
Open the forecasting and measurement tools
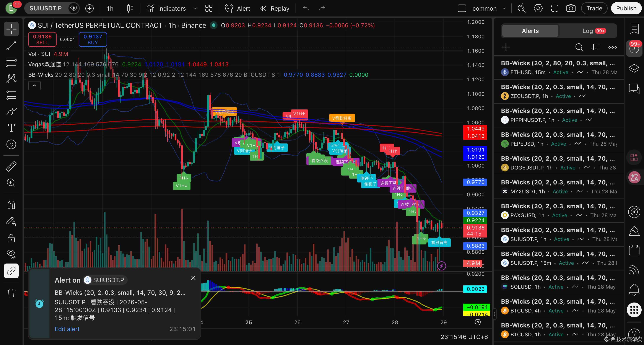pos(11,95)
